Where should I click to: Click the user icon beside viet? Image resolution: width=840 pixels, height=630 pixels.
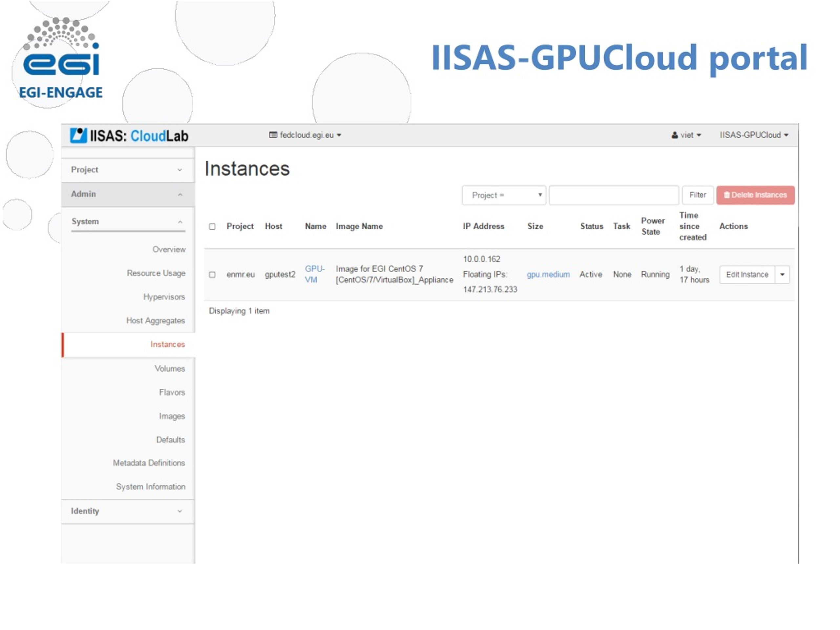[675, 135]
